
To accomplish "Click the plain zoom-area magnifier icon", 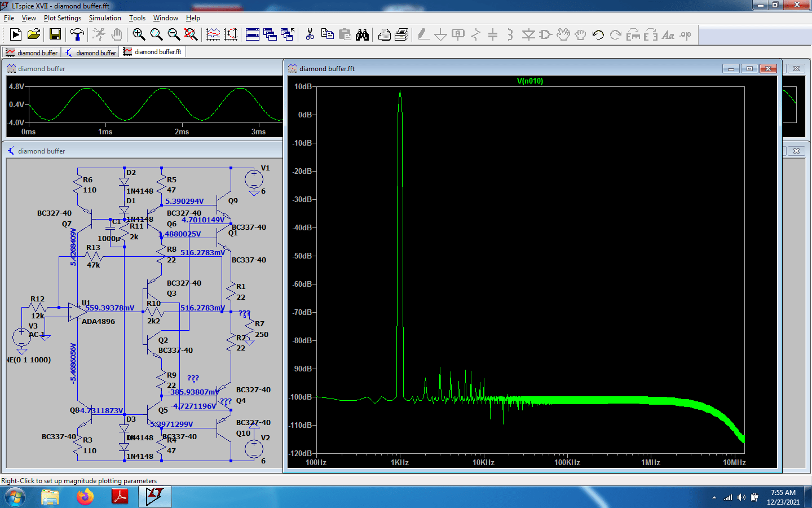I will pyautogui.click(x=156, y=34).
